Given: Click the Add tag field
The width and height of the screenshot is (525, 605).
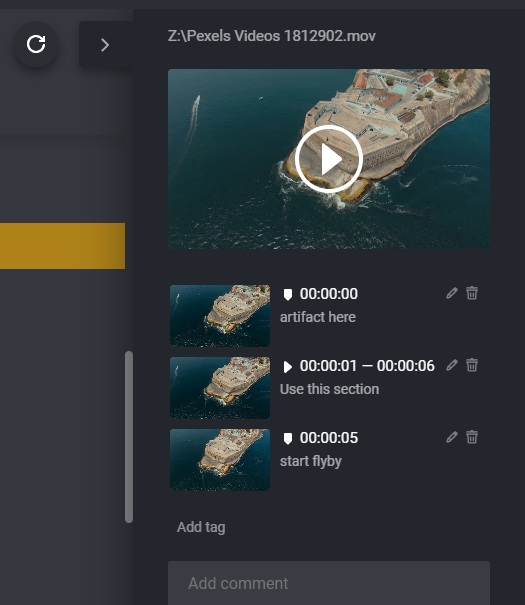Looking at the screenshot, I should pos(201,527).
